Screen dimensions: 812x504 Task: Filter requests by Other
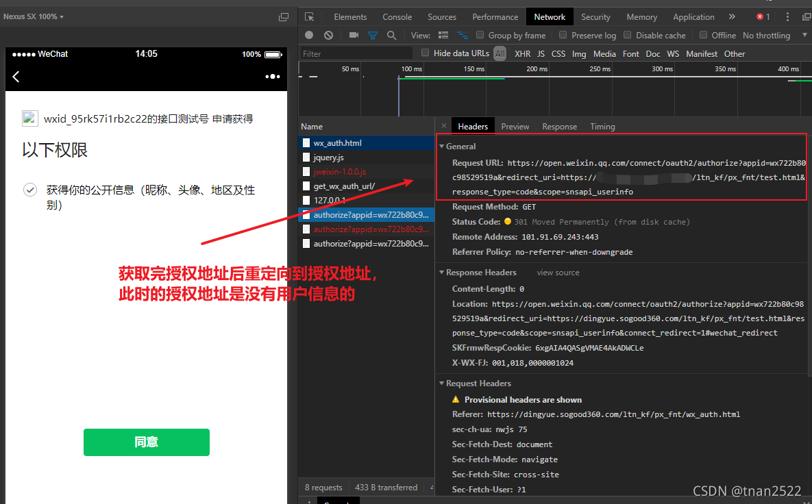(x=735, y=54)
